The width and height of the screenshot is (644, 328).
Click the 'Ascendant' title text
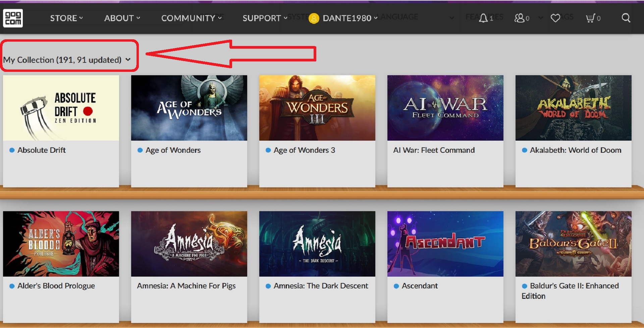click(420, 286)
